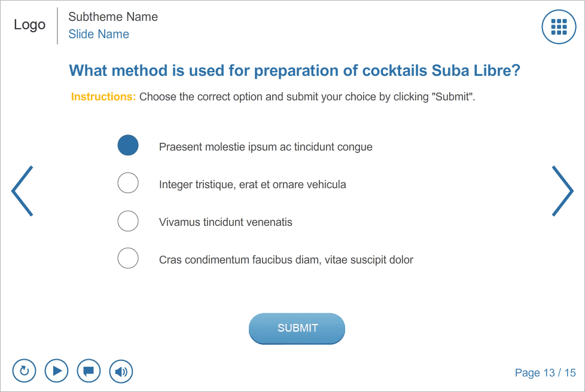Image resolution: width=585 pixels, height=392 pixels.
Task: Click the play button icon
Action: [56, 370]
